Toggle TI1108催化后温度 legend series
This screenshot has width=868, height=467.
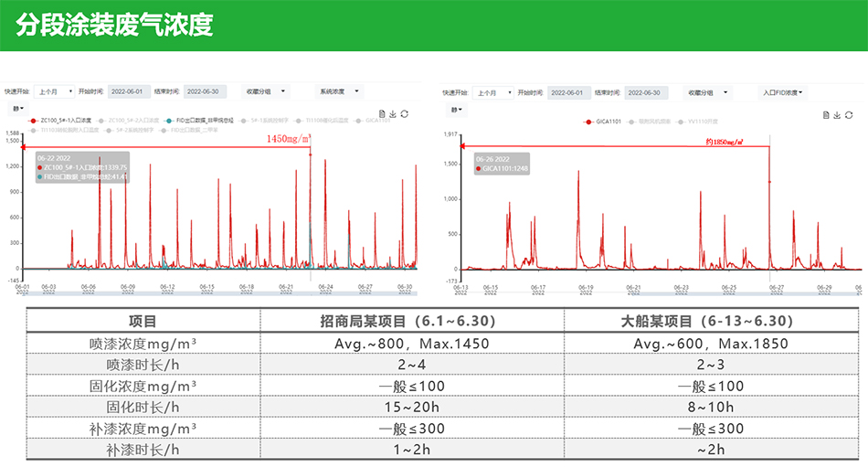pos(323,121)
